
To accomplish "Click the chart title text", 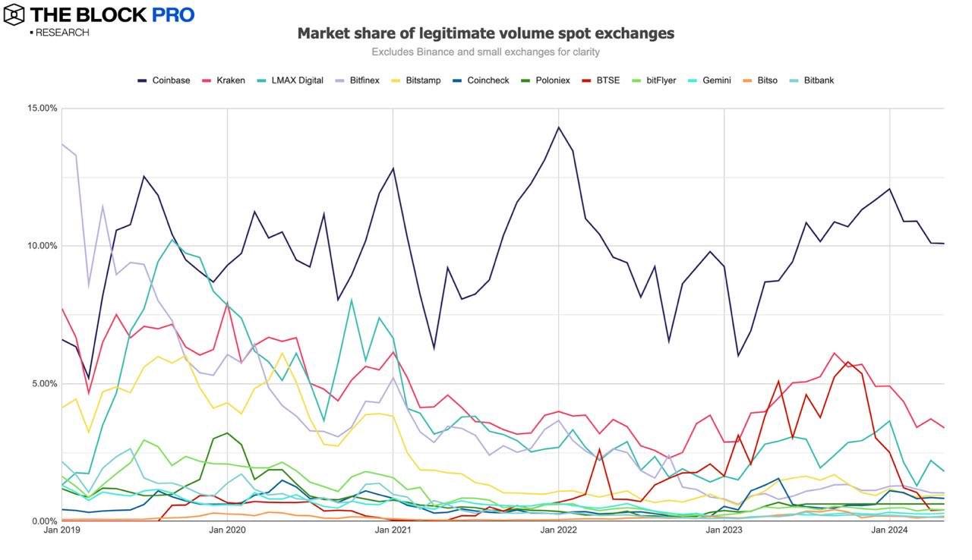I will tap(485, 33).
